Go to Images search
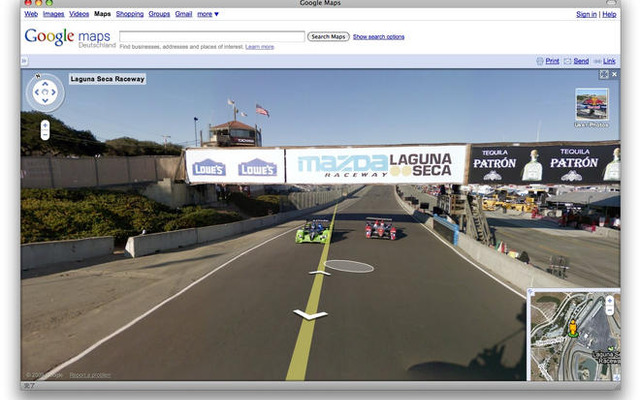This screenshot has width=640, height=400. [53, 14]
